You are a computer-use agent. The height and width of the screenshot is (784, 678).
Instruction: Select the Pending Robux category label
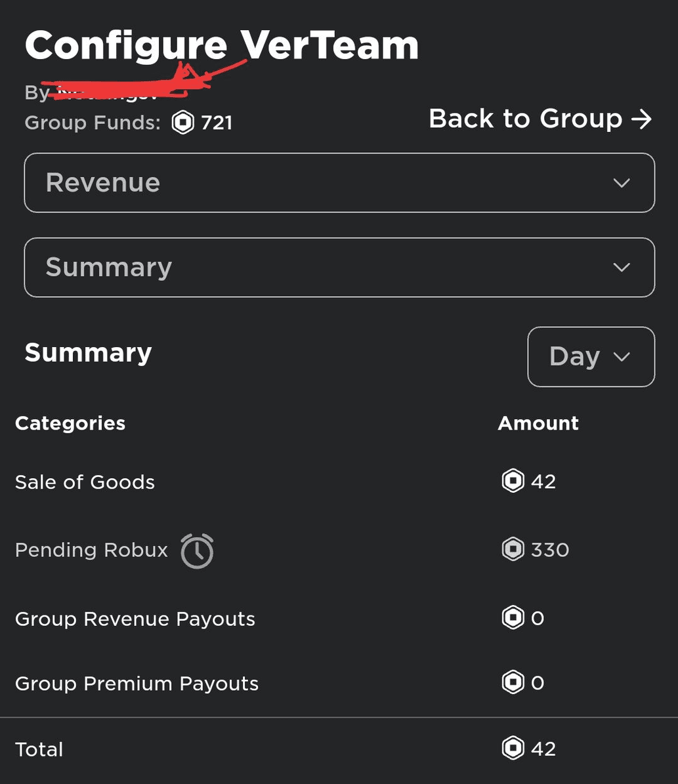click(x=92, y=550)
